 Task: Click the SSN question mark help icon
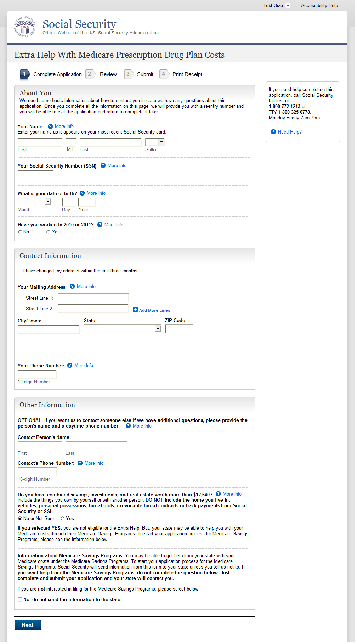tap(103, 166)
